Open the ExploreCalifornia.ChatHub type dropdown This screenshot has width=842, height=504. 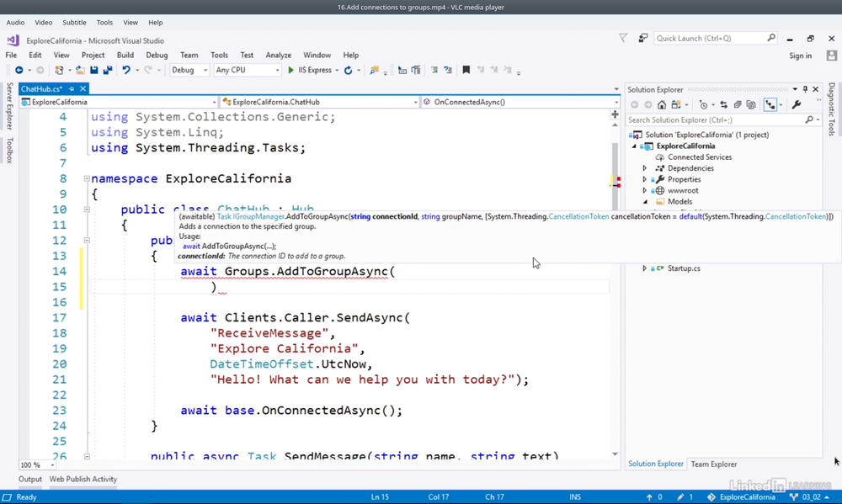click(319, 102)
